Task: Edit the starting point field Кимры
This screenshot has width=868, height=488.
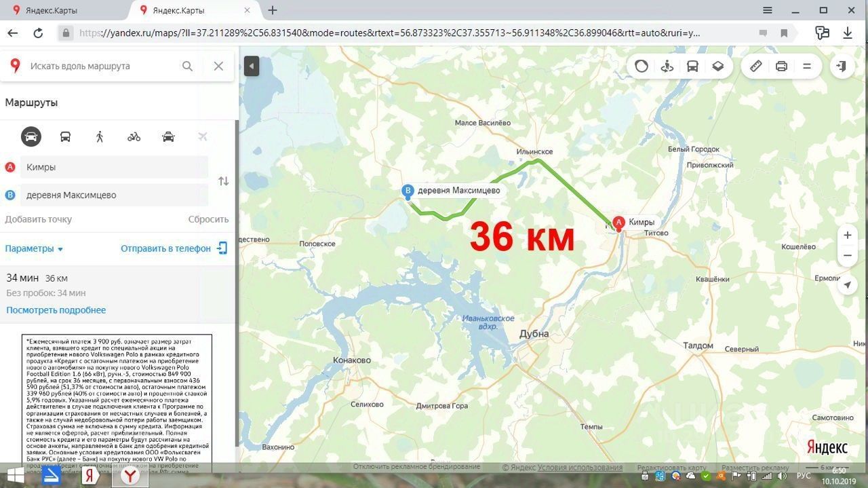Action: (x=114, y=167)
